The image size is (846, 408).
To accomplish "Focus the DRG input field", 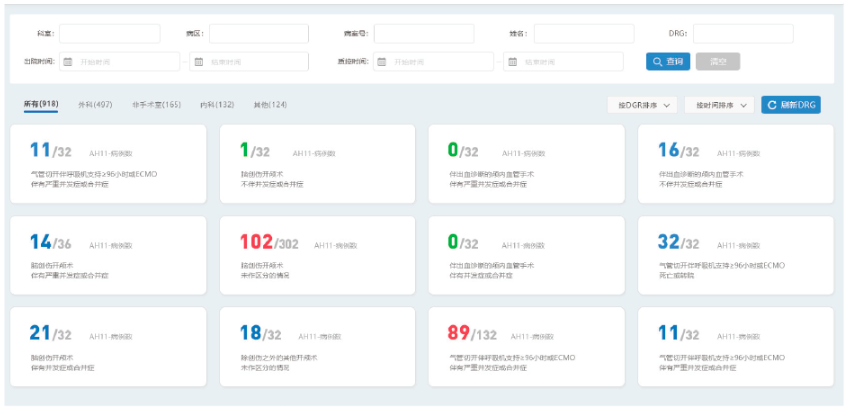I will pos(743,34).
